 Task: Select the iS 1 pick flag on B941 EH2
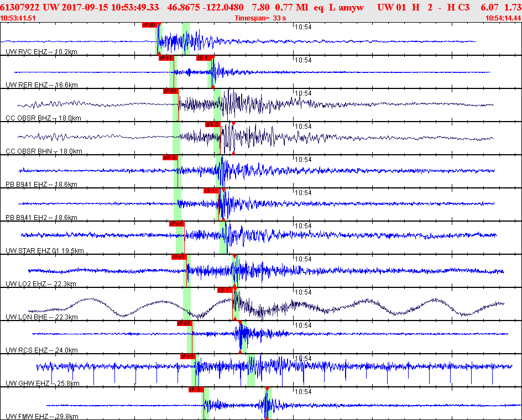211,191
